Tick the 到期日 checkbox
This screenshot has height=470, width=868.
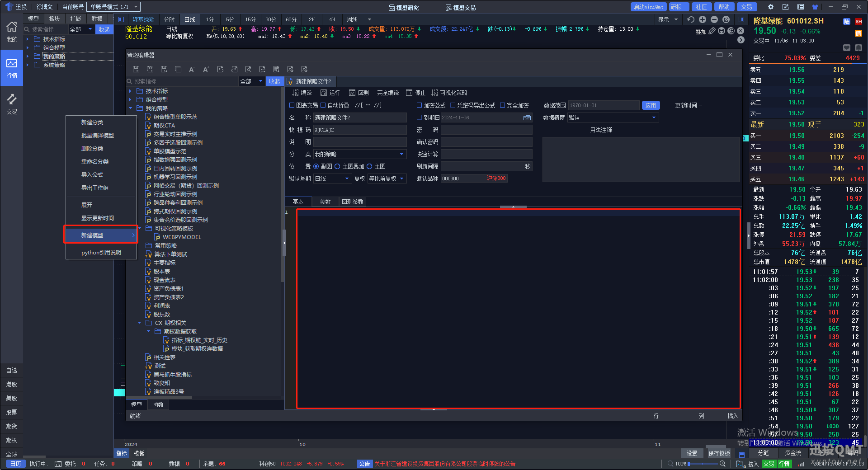click(x=419, y=117)
